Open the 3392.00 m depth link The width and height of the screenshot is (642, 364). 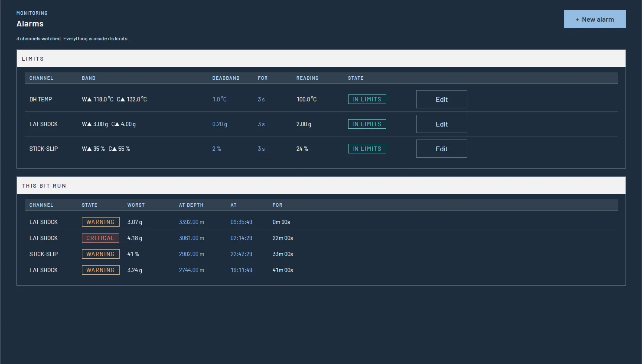pyautogui.click(x=192, y=222)
